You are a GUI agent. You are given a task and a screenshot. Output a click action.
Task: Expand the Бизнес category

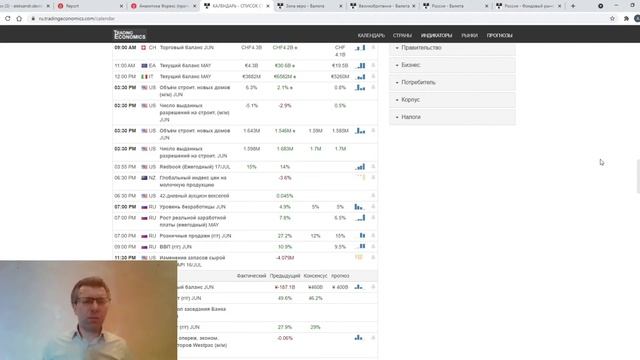[x=452, y=65]
